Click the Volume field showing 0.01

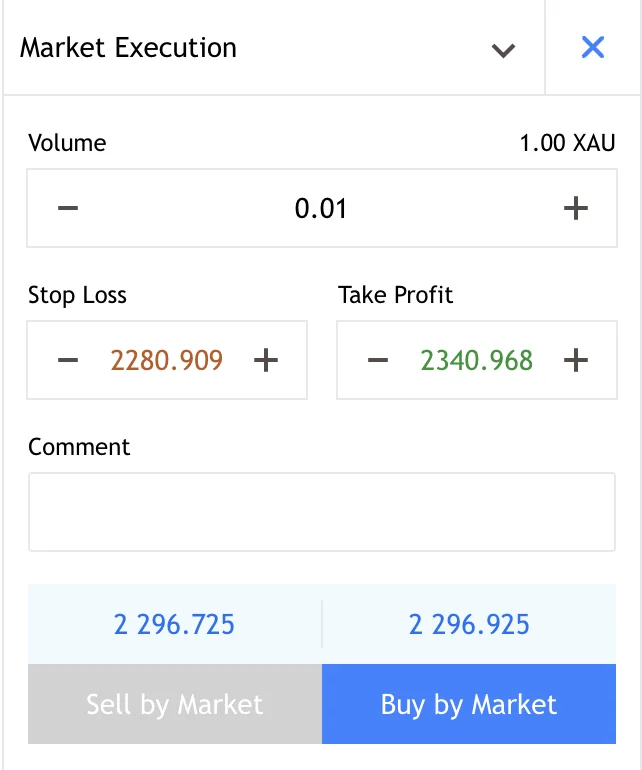[320, 208]
